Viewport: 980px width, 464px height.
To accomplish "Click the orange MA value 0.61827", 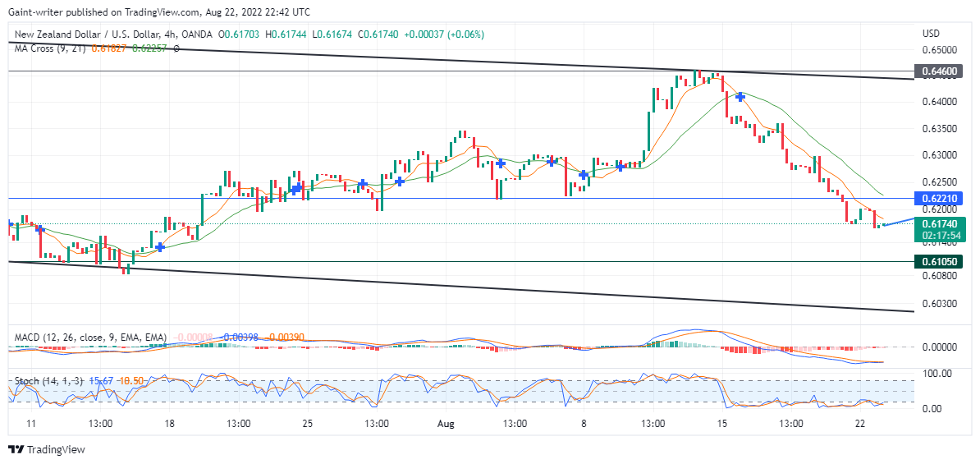I will [107, 48].
